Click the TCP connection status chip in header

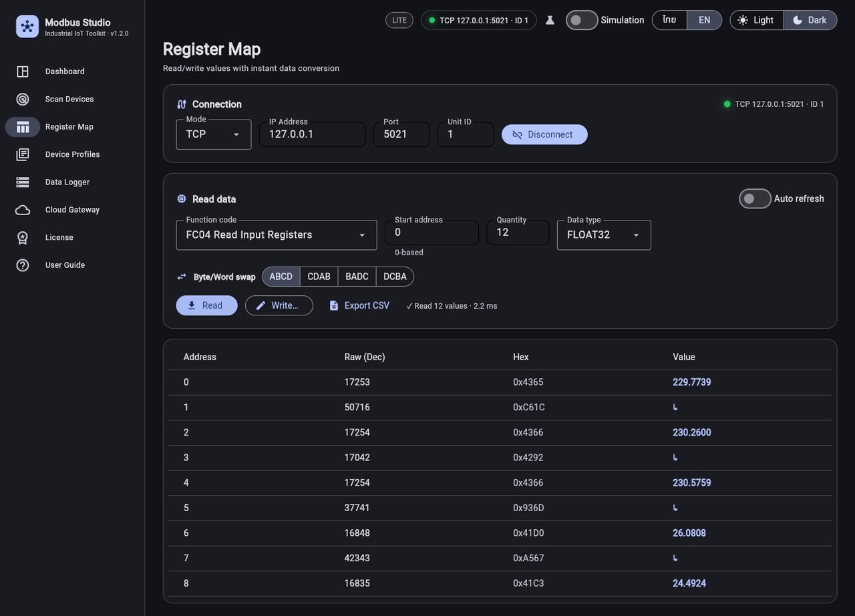click(478, 20)
